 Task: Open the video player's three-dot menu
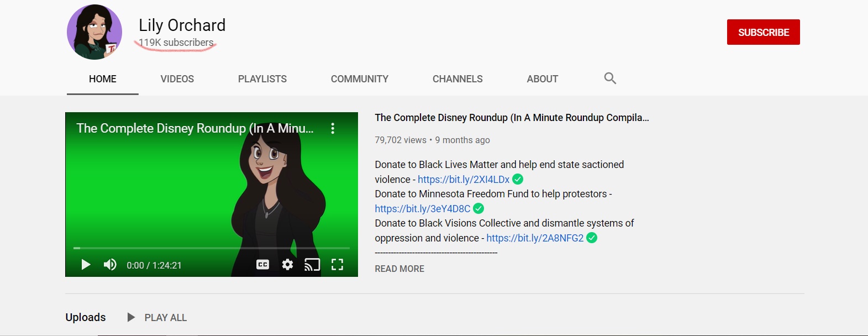333,128
